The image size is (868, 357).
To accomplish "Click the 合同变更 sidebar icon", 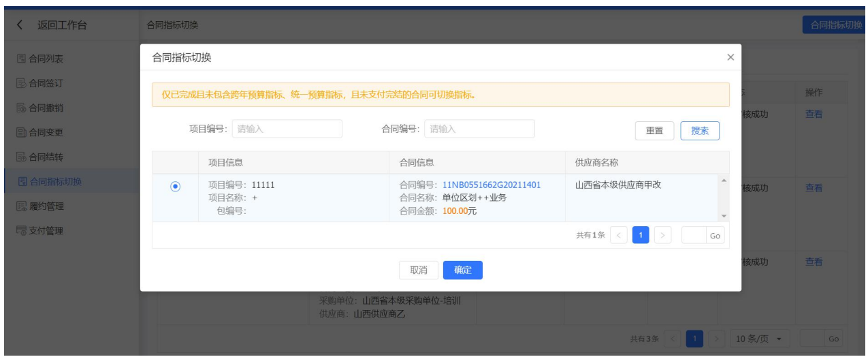I will [x=21, y=133].
